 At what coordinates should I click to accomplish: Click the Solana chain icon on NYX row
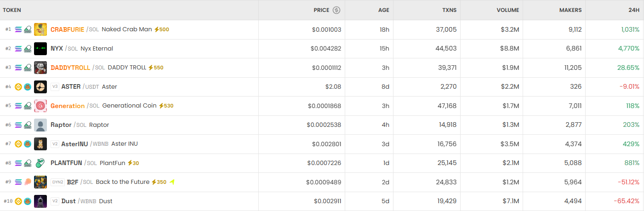[18, 49]
